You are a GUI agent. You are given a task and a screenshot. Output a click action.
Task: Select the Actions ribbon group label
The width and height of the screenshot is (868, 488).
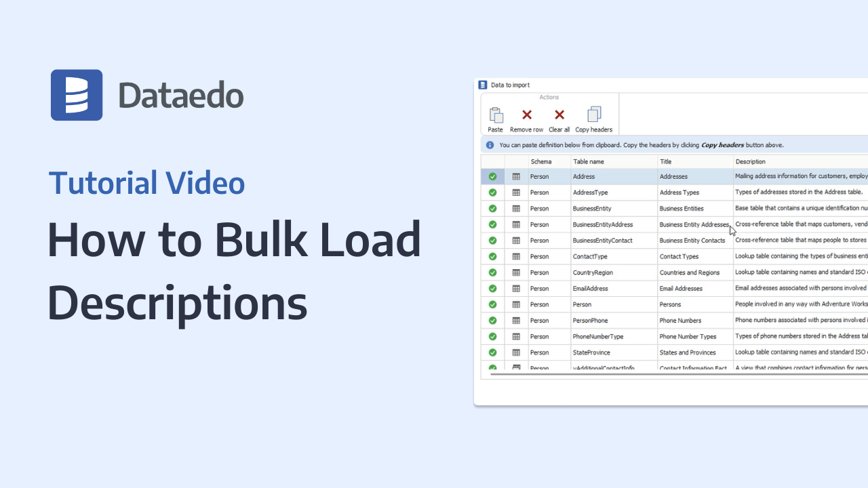549,98
